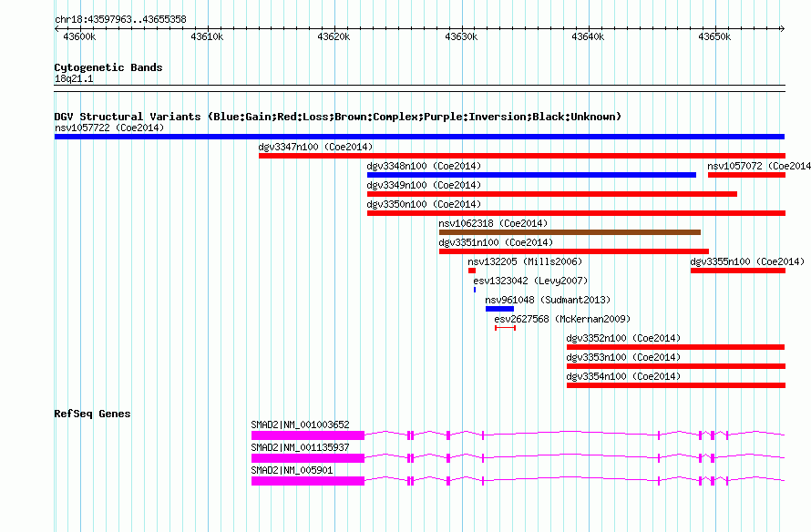This screenshot has height=532, width=811.
Task: Select the dgv3350n100 red loss bar
Action: (576, 213)
